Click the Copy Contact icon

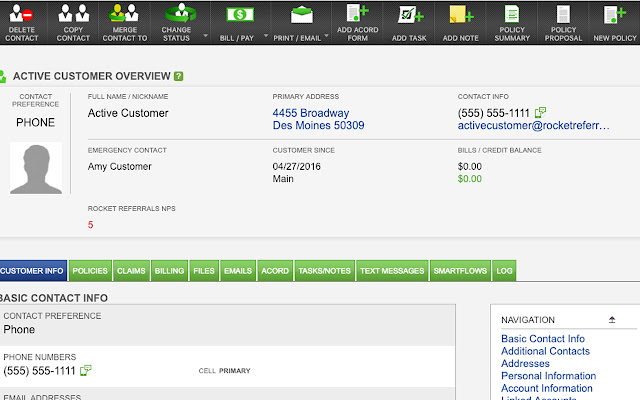73,15
